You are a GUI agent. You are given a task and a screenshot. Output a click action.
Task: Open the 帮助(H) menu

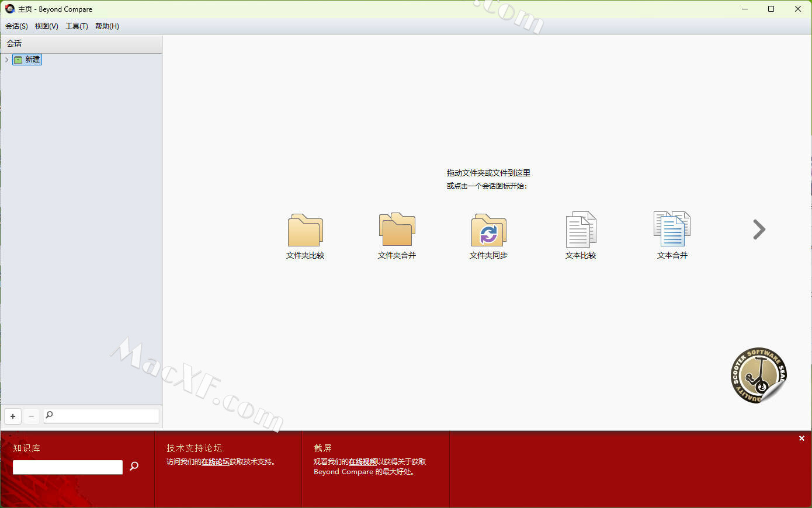[x=107, y=26]
